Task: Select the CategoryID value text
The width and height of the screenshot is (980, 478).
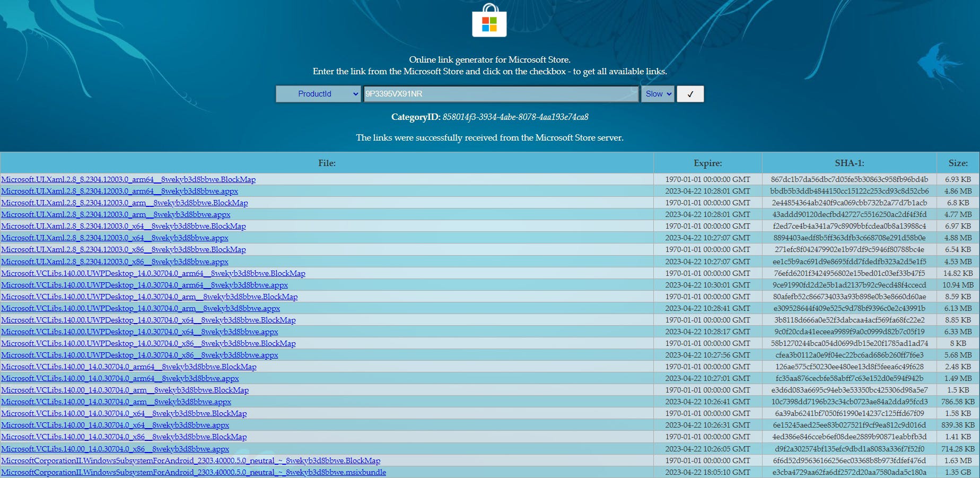Action: 515,117
